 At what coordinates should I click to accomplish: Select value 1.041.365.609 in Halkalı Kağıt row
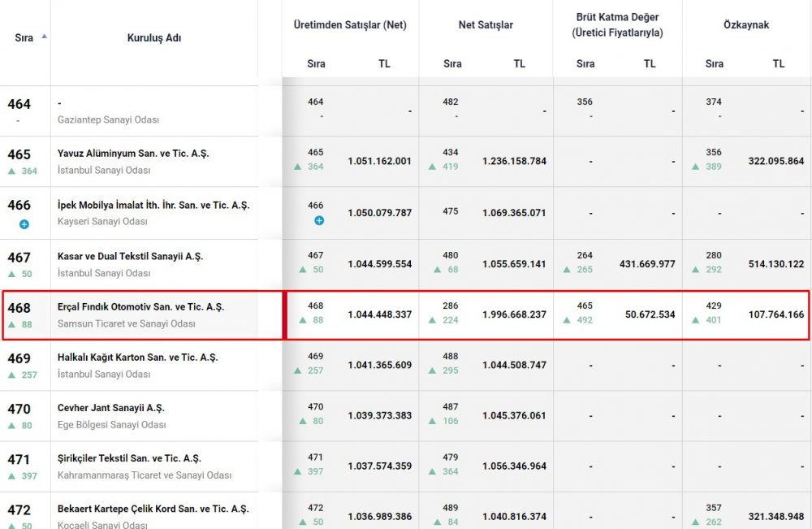[379, 366]
